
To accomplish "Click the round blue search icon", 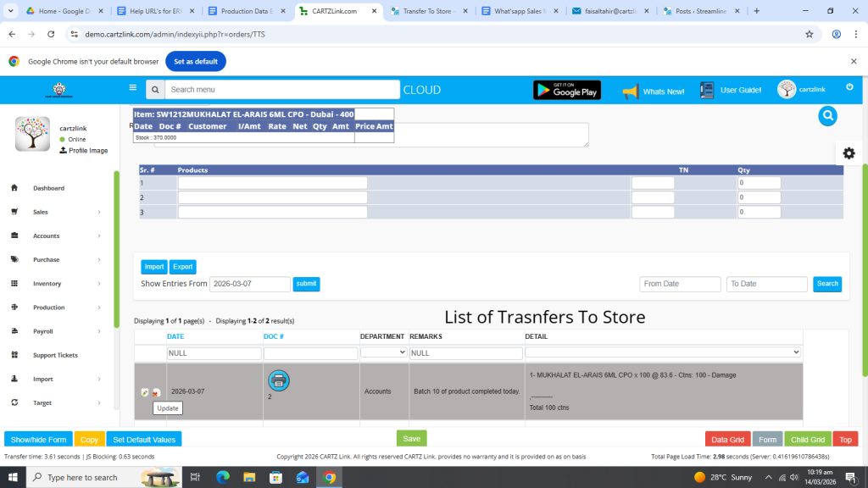I will coord(828,116).
